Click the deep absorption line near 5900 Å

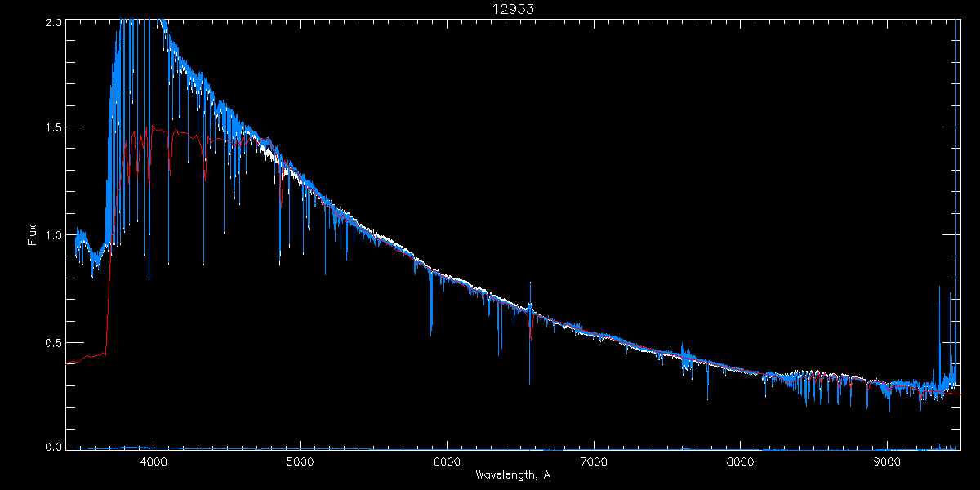[431, 302]
